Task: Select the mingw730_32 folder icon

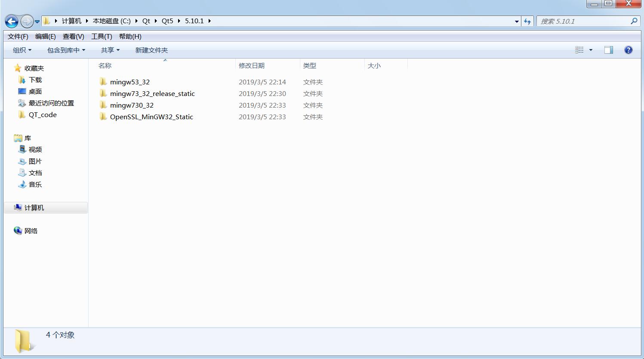Action: tap(103, 105)
